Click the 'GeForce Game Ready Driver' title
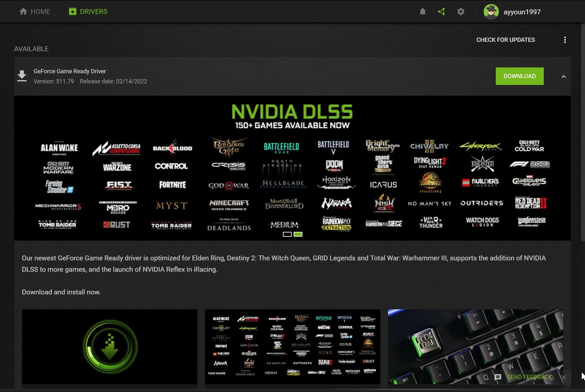The height and width of the screenshot is (392, 585). pyautogui.click(x=70, y=71)
